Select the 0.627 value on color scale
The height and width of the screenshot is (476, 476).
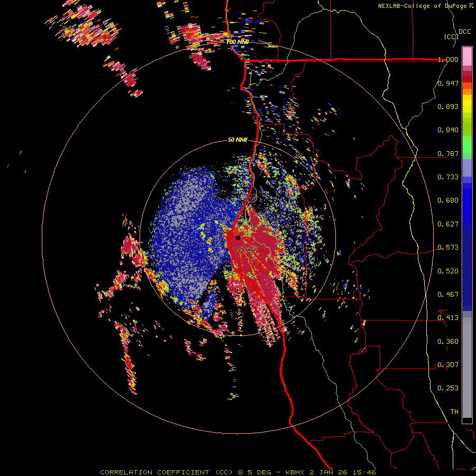pyautogui.click(x=448, y=224)
